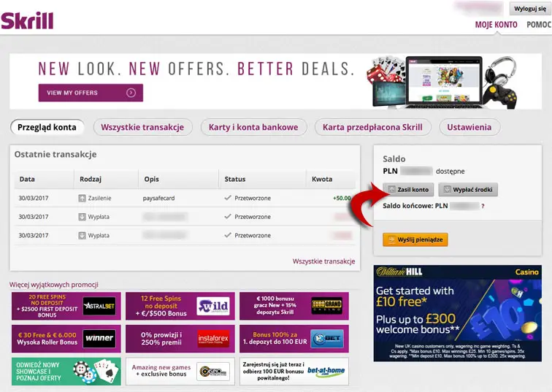Click the arrow icon in VIEW MY OFFERS
Image resolution: width=552 pixels, height=392 pixels.
pyautogui.click(x=131, y=93)
